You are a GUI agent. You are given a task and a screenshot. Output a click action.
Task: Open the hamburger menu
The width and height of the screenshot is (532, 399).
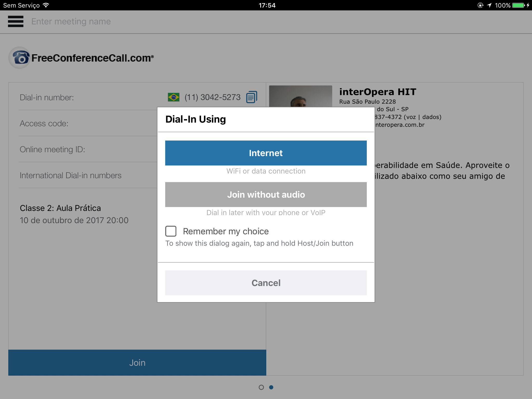(x=16, y=21)
